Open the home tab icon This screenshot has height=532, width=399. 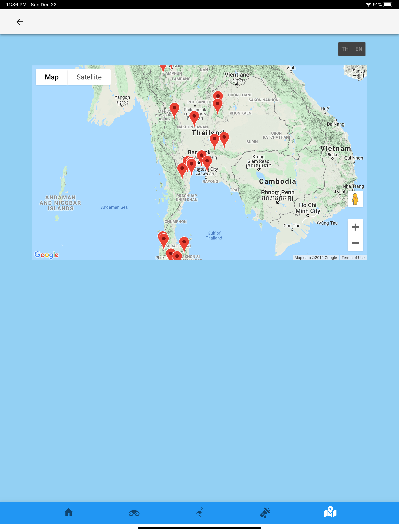pos(69,512)
